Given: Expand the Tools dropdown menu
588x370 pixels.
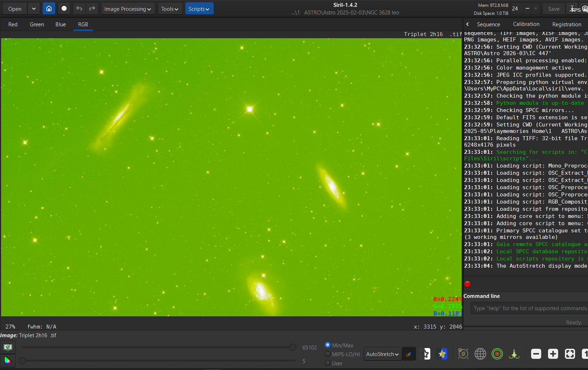Looking at the screenshot, I should pos(170,9).
